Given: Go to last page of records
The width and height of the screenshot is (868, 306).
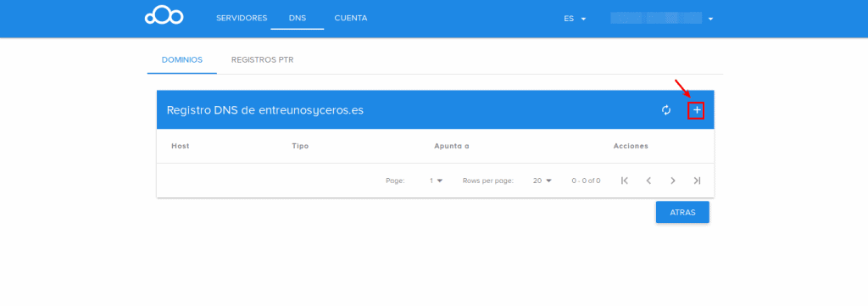Looking at the screenshot, I should 697,181.
